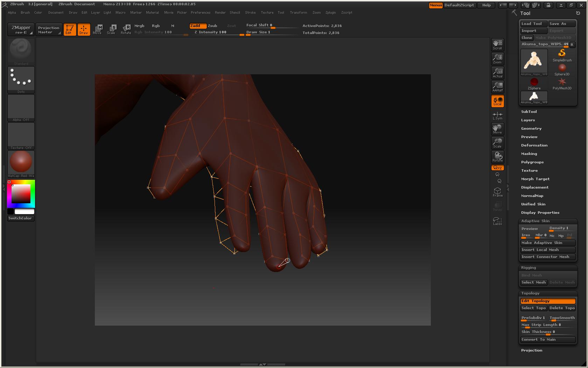Open the Zplugin menu
The width and height of the screenshot is (588, 368).
pos(330,13)
